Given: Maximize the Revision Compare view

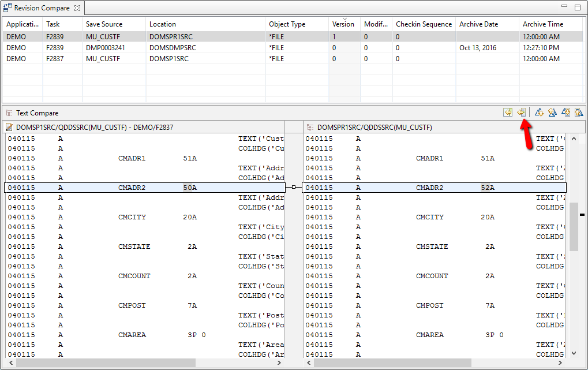Looking at the screenshot, I should coord(578,8).
